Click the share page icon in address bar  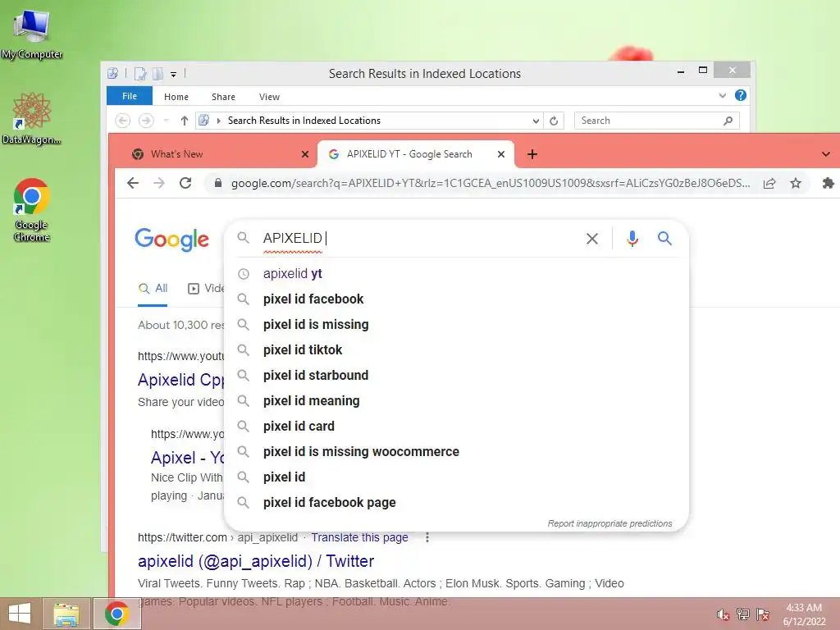point(769,183)
